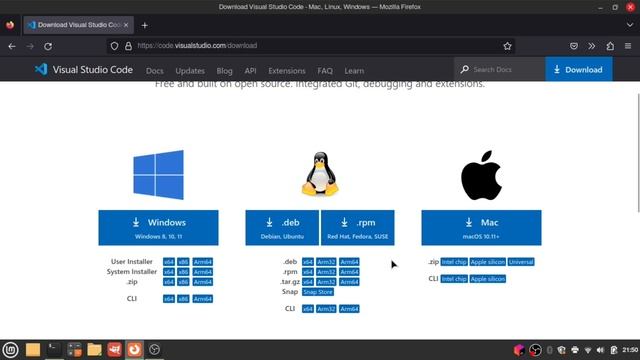640x360 pixels.
Task: View site security lock info
Action: [128, 46]
